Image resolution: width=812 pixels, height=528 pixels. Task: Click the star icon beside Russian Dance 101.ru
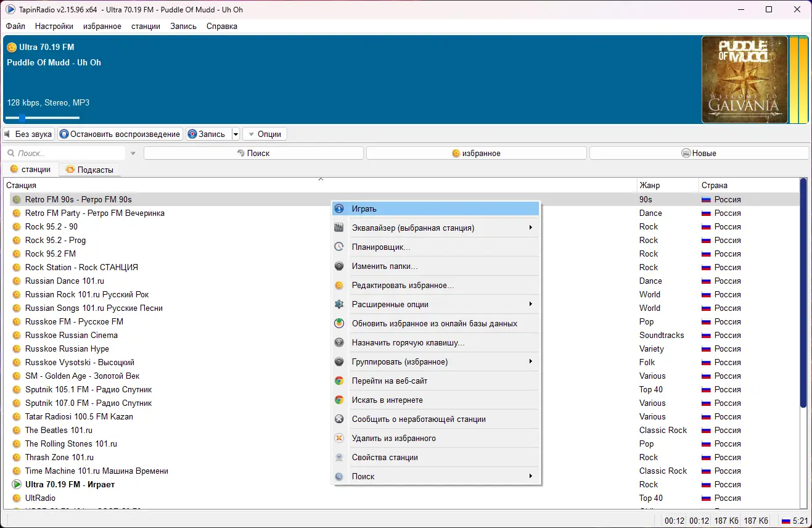[17, 281]
